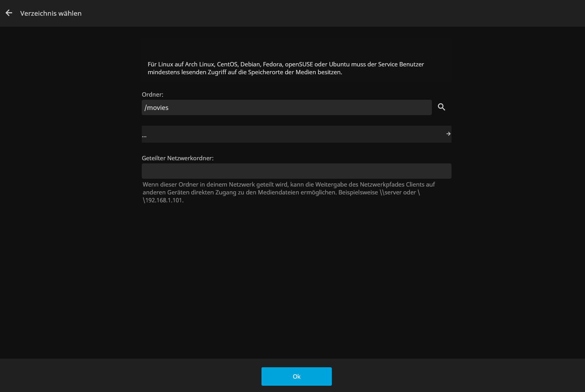Screen dimensions: 585x392
Task: Click the word 'Ubuntu' in the notice
Action: [339, 64]
